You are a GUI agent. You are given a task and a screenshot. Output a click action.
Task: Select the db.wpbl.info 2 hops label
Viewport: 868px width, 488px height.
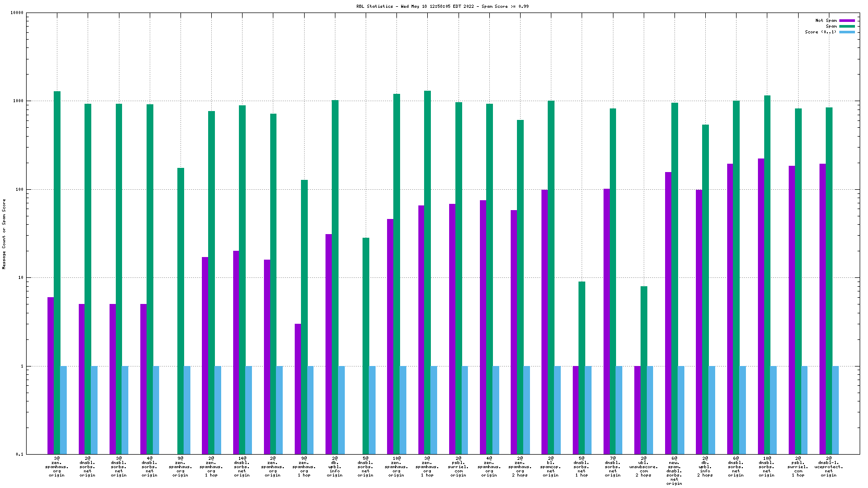705,467
